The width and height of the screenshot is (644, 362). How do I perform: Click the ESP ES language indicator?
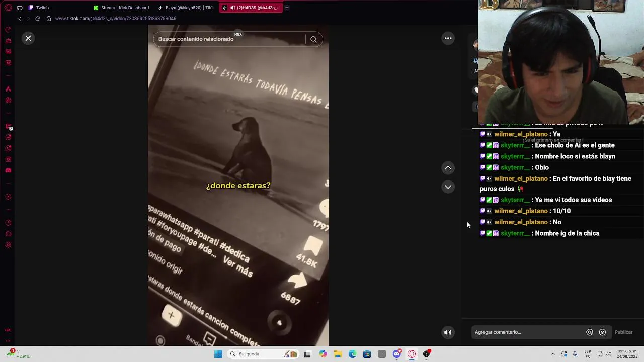tap(588, 354)
